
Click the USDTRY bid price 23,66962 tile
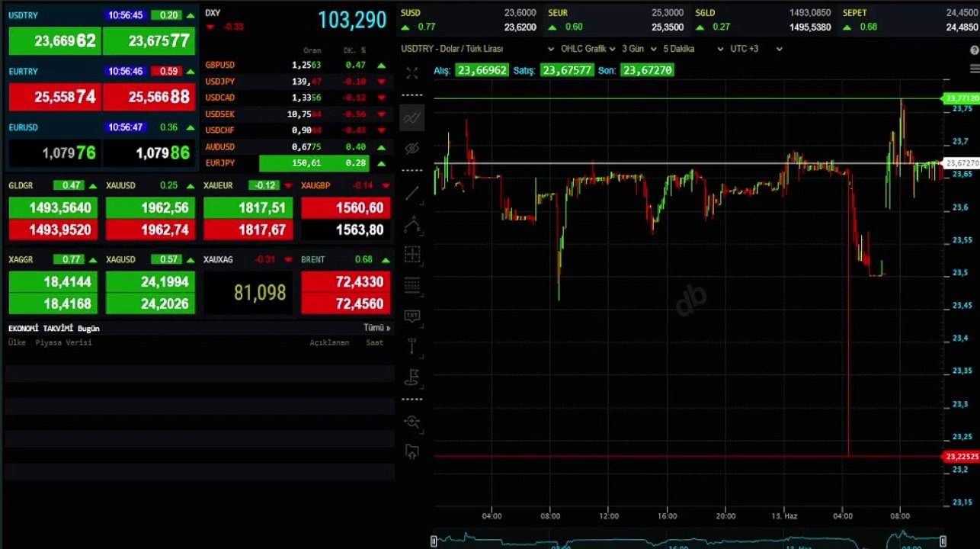[54, 41]
